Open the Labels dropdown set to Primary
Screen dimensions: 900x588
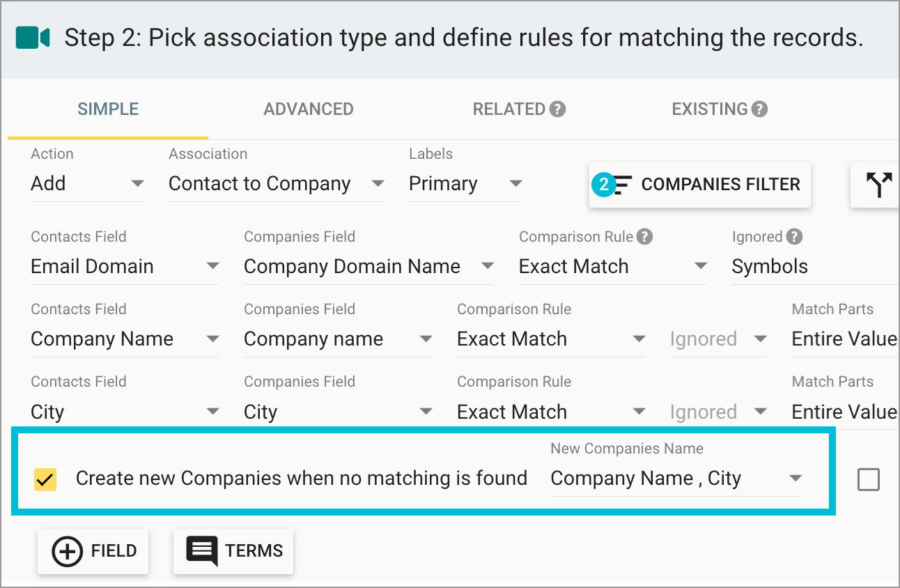tap(463, 183)
